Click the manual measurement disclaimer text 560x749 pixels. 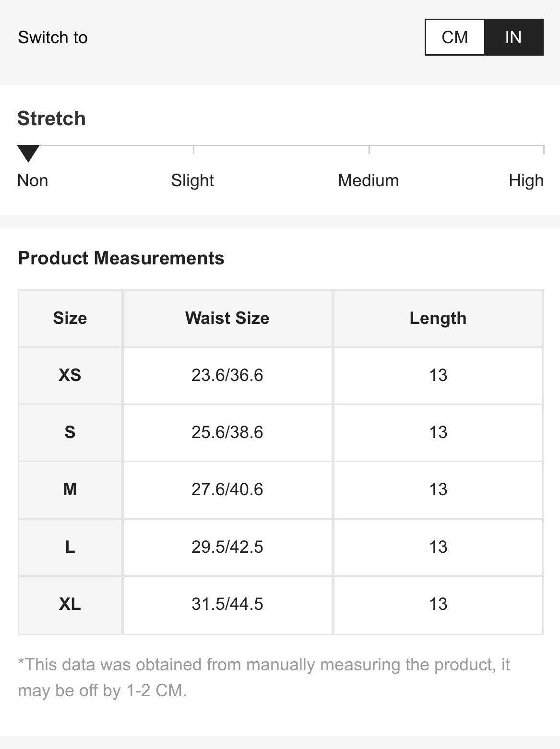264,678
